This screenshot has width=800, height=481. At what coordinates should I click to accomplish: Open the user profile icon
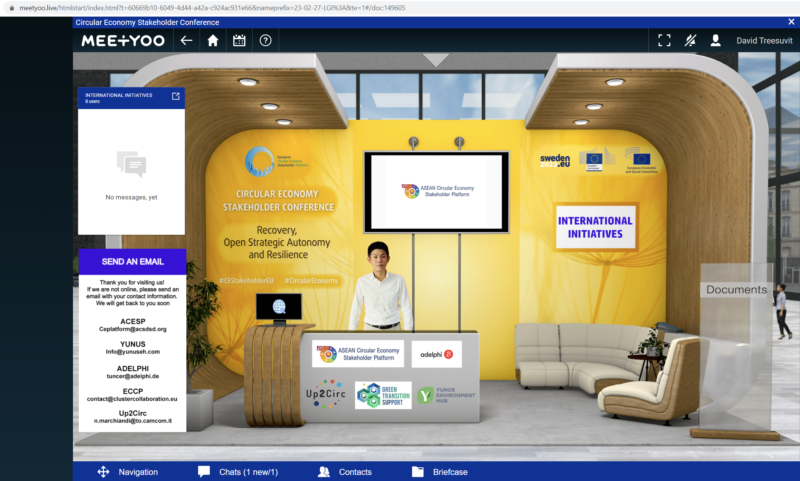tap(715, 41)
